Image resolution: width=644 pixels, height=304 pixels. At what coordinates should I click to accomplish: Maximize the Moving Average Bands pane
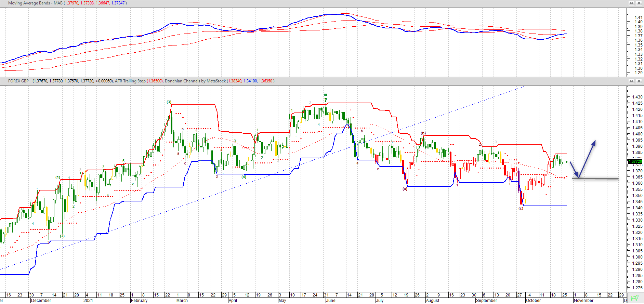tap(632, 3)
